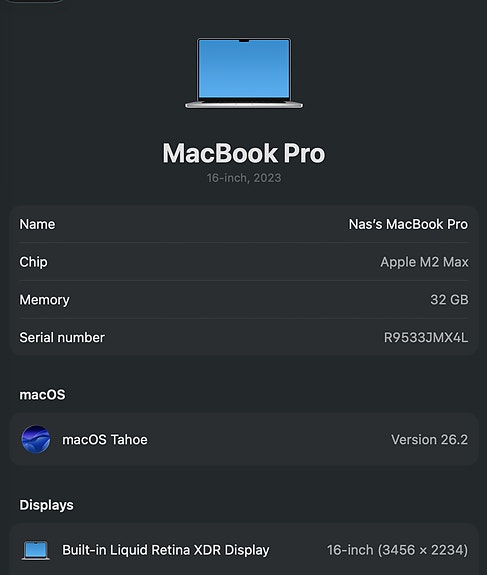Click the macOS Tahoe wallpaper icon
The image size is (487, 575).
(x=36, y=439)
